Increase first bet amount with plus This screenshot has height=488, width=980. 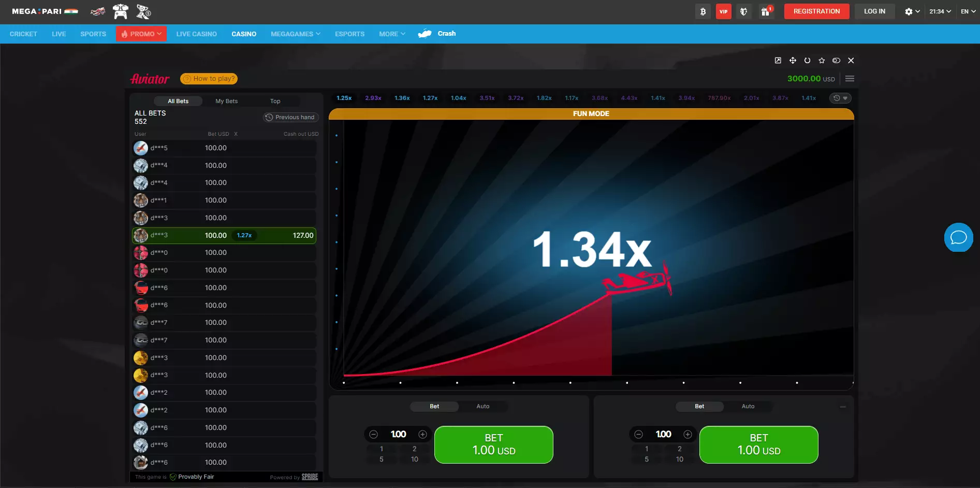click(422, 435)
